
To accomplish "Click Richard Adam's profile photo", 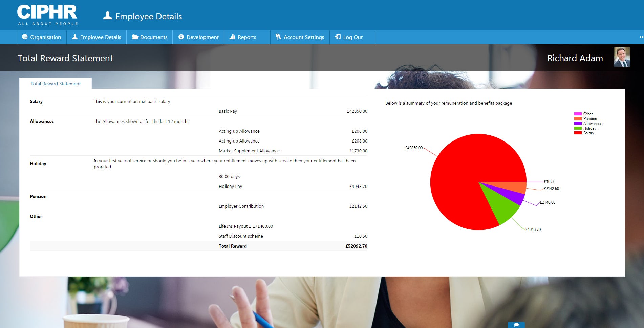I will [x=622, y=57].
